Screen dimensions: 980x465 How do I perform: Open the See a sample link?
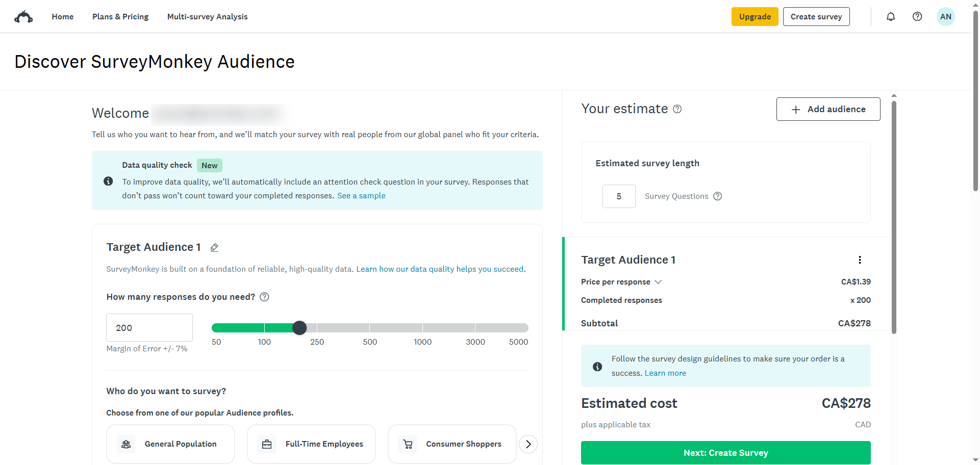click(x=361, y=196)
